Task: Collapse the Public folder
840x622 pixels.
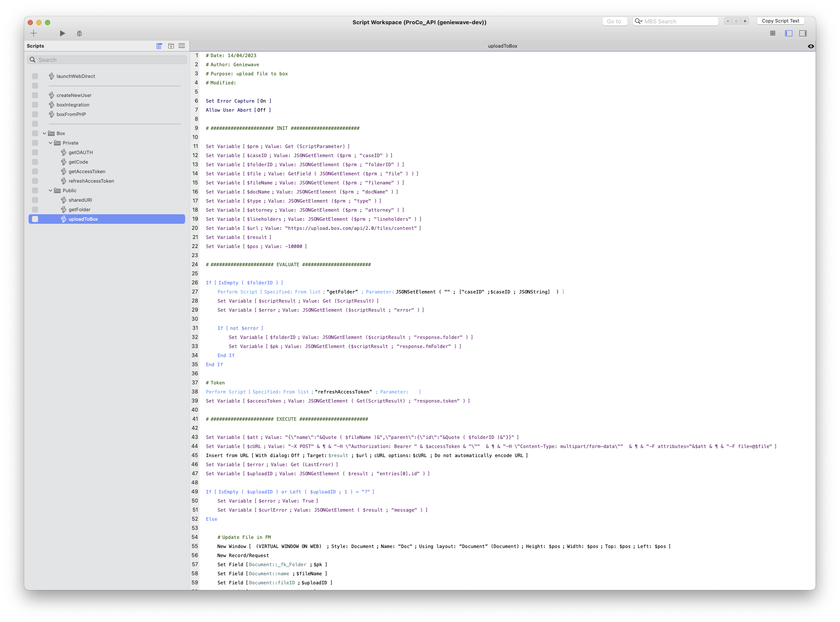Action: coord(50,190)
